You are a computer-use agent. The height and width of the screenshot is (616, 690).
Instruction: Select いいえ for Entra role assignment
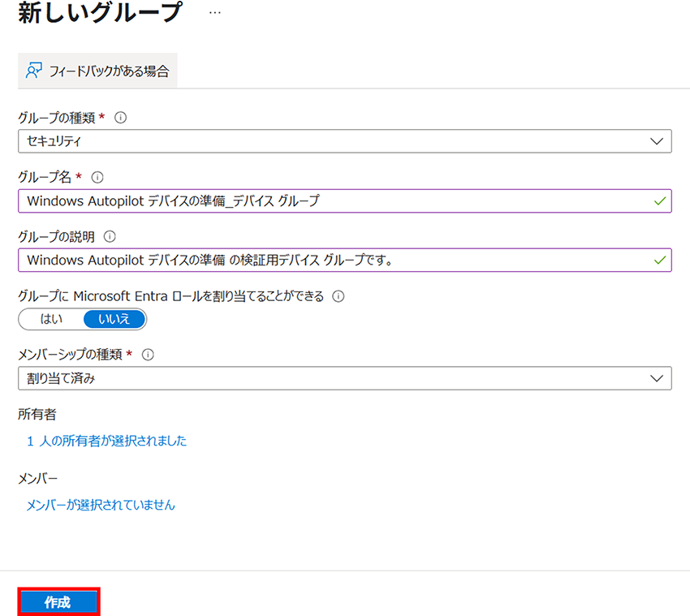[x=114, y=319]
